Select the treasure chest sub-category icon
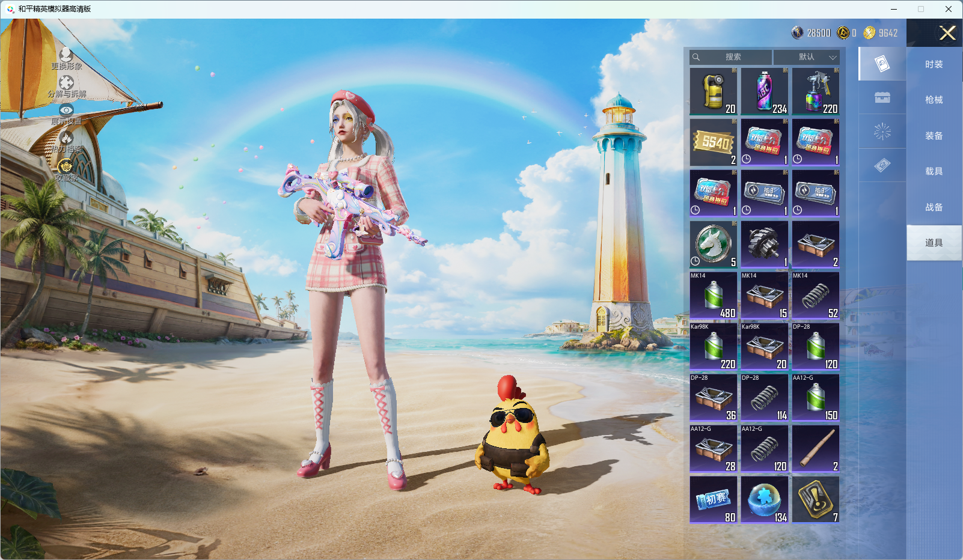The height and width of the screenshot is (560, 963). coord(882,97)
